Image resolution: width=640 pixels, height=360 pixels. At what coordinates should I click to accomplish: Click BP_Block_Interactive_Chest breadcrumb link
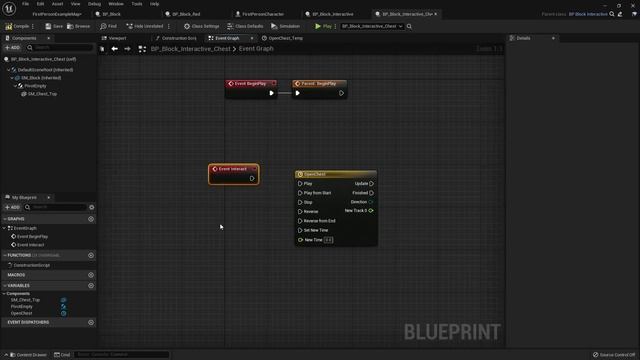pyautogui.click(x=190, y=49)
